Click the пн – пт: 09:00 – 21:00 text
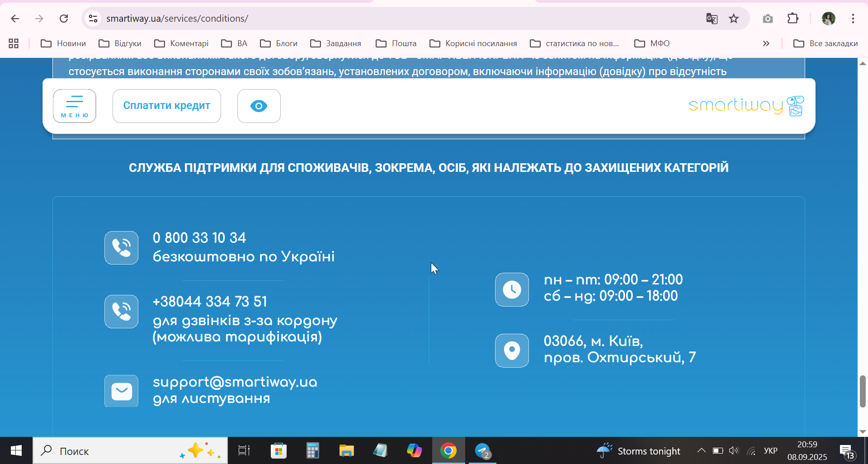This screenshot has height=464, width=868. pos(613,279)
